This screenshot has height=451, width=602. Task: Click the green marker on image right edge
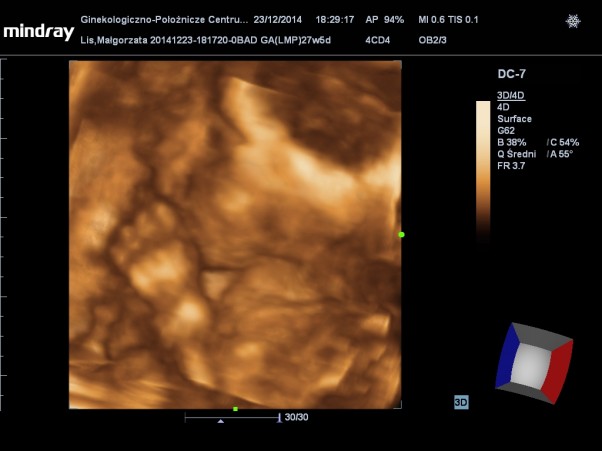(x=401, y=234)
